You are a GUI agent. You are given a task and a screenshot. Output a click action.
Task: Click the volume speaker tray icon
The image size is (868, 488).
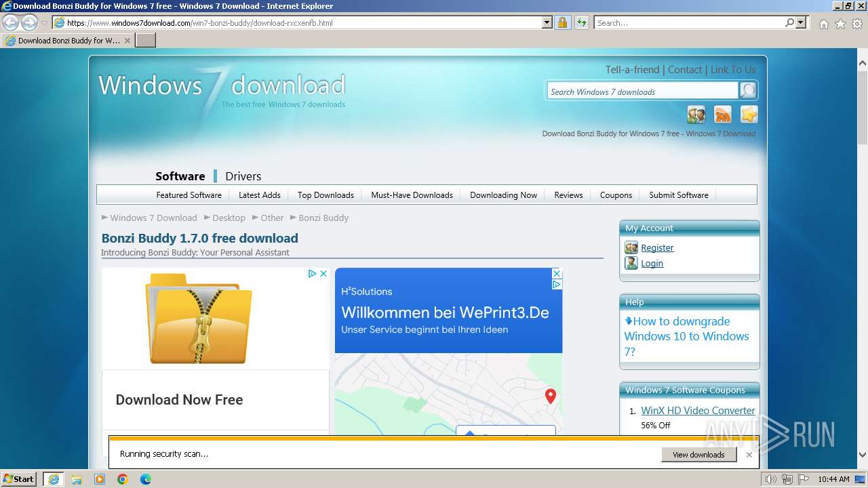click(772, 479)
